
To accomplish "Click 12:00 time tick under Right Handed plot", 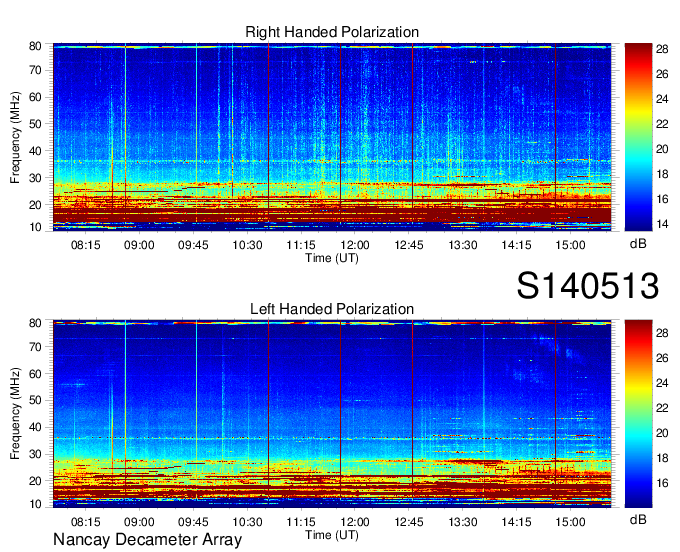I will point(355,245).
